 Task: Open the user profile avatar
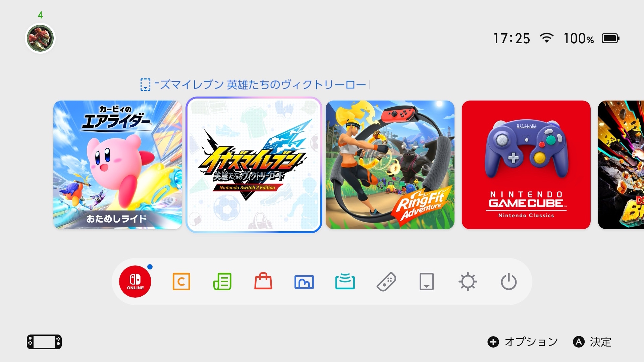click(40, 38)
